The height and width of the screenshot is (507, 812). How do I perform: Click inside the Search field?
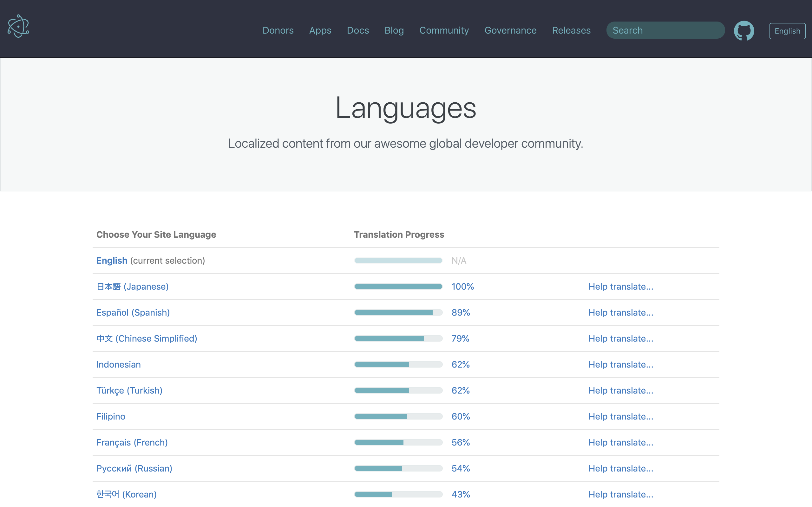tap(665, 30)
